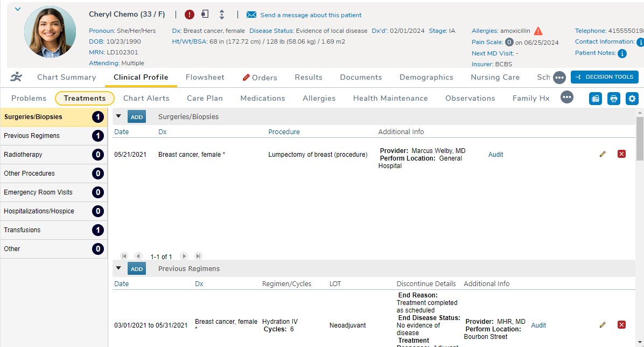Collapse the Previous Regimens section

click(118, 268)
